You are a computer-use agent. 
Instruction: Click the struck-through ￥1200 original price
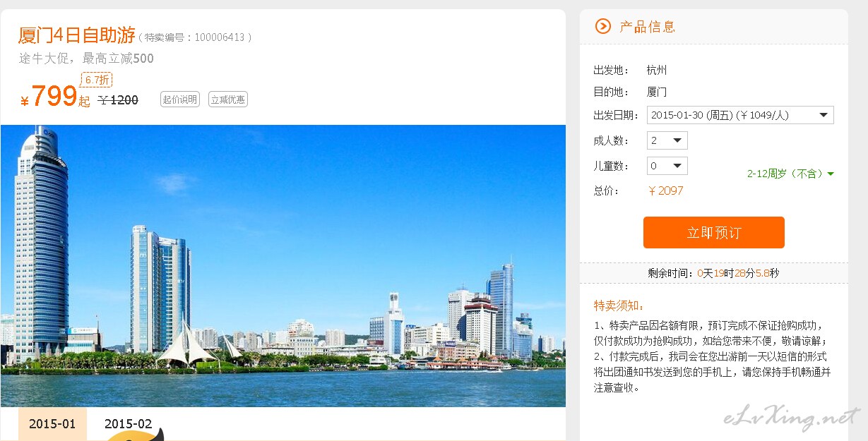pyautogui.click(x=118, y=100)
